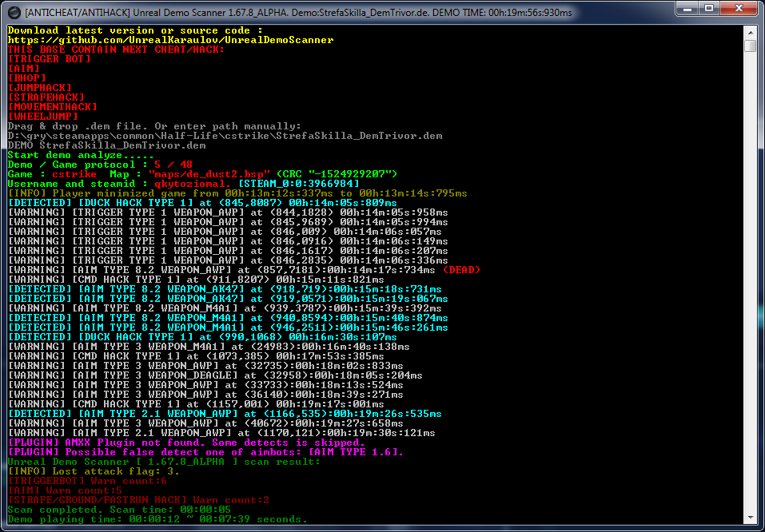Click the red "[STRAFEHACK]" entry

46,97
